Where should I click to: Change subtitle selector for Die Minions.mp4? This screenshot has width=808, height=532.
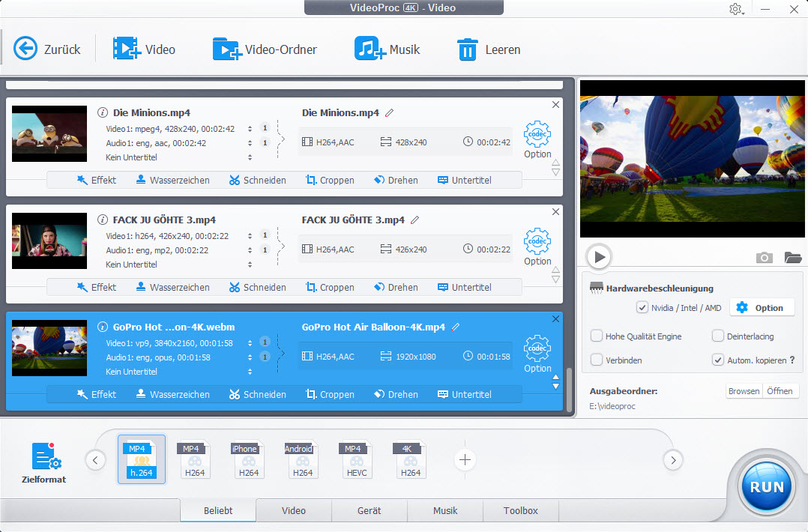250,157
